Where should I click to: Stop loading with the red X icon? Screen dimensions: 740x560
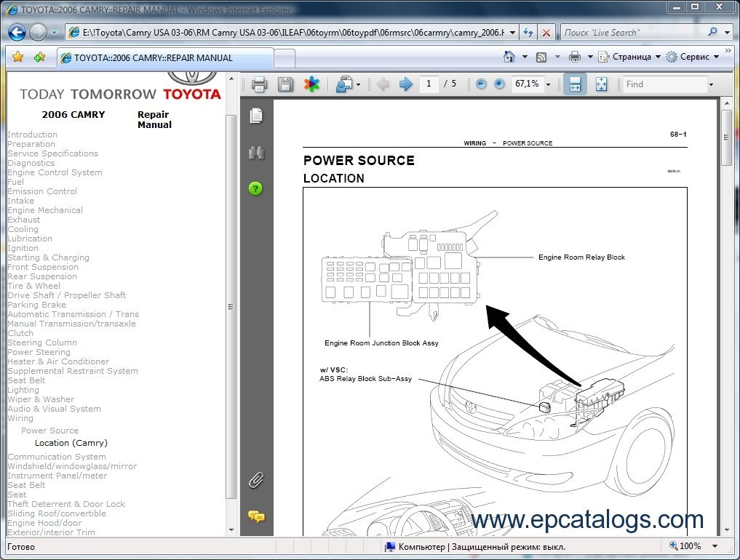[546, 33]
